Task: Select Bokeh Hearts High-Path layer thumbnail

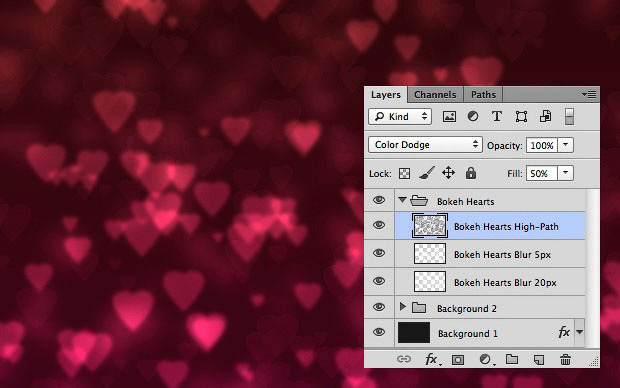Action: point(429,225)
